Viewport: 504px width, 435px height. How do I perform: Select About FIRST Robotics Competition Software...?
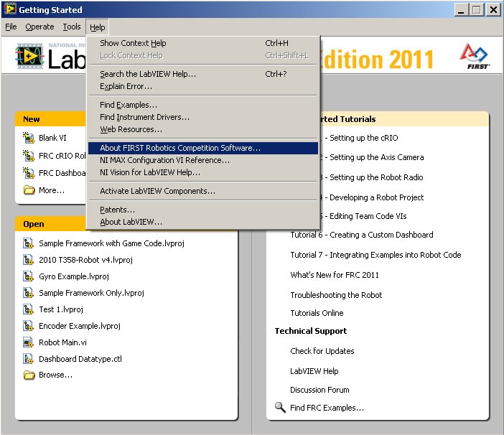point(203,148)
